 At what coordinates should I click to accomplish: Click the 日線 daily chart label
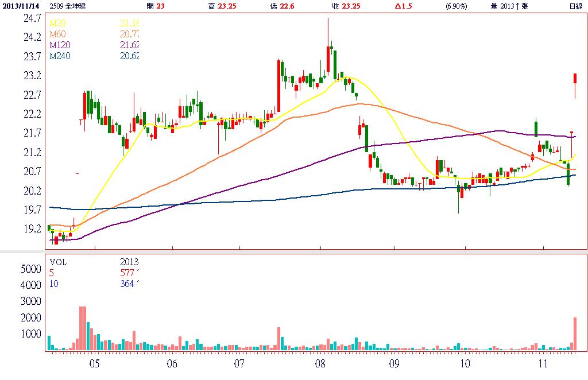(575, 6)
